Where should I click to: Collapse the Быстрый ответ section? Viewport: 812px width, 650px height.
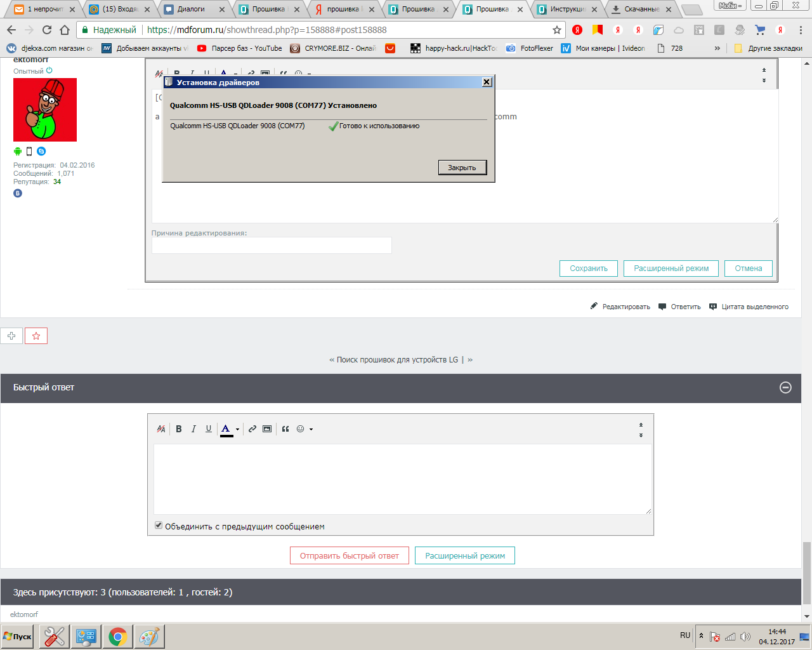point(785,387)
